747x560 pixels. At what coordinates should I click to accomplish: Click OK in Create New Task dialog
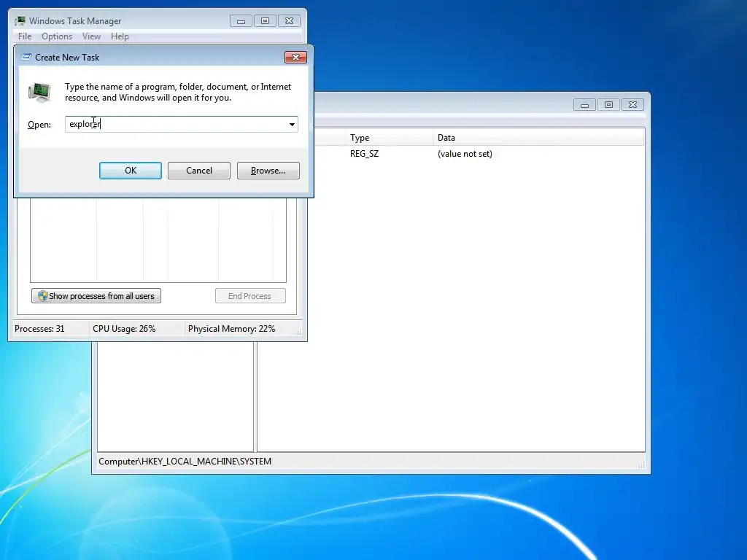point(131,171)
